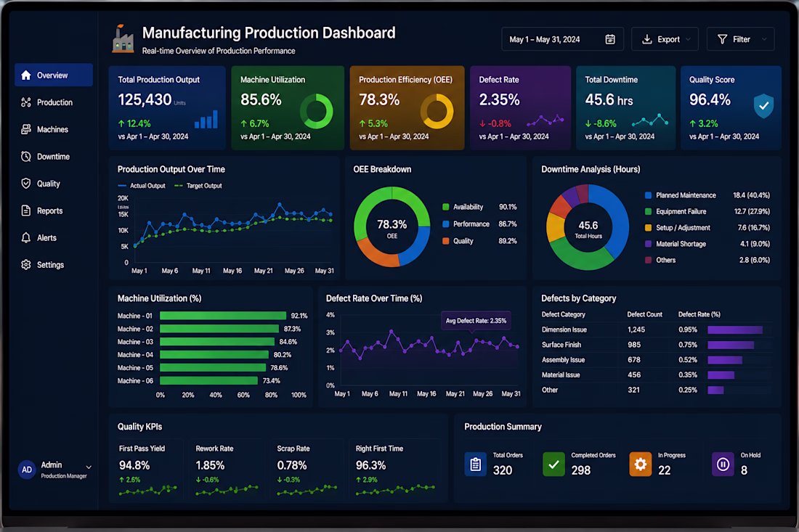Click the First Pass Yield 94.8% value
The height and width of the screenshot is (532, 799).
point(134,465)
